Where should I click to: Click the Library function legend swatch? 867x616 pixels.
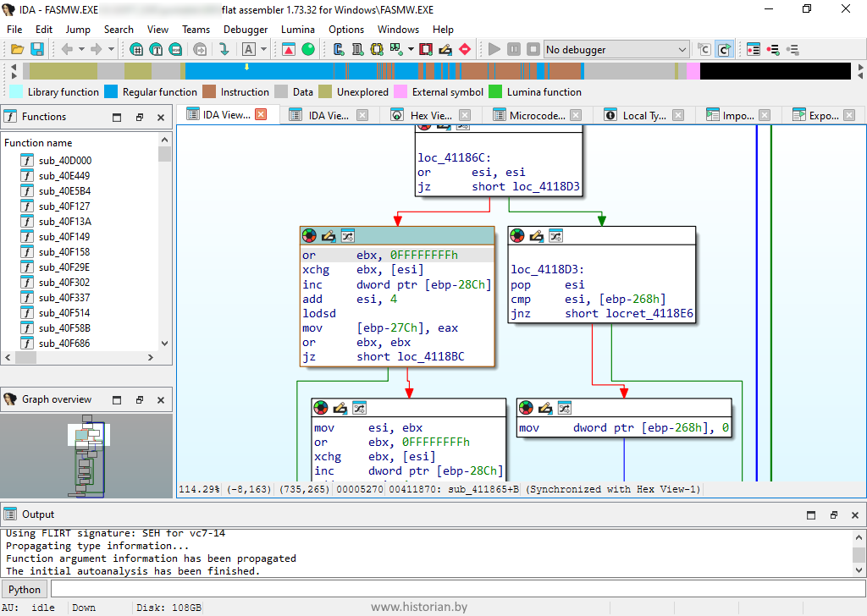[x=16, y=91]
